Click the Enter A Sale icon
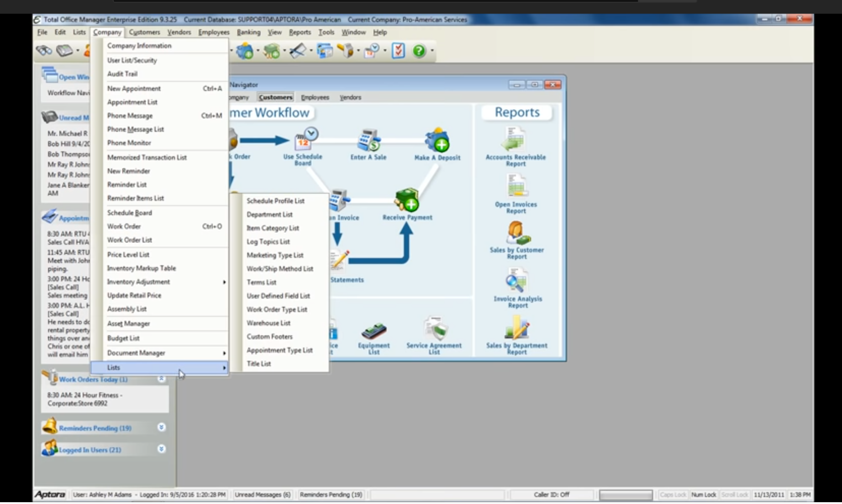This screenshot has height=504, width=842. pyautogui.click(x=368, y=141)
